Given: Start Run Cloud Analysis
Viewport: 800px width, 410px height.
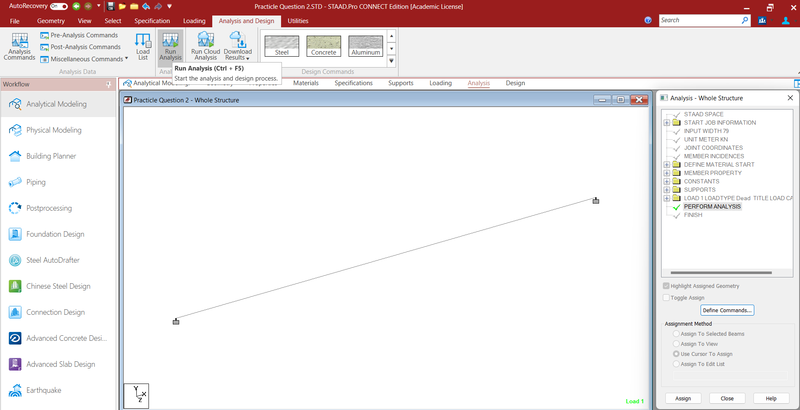Looking at the screenshot, I should coord(206,46).
